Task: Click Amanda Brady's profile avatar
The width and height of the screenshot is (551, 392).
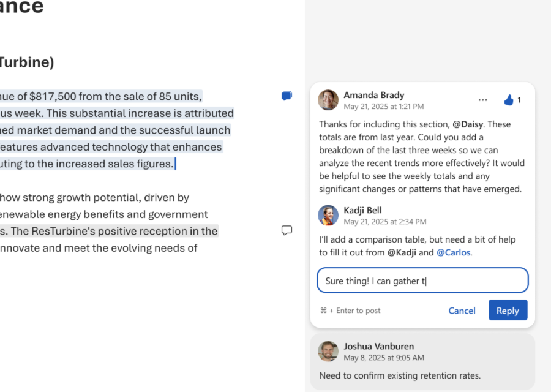Action: coord(328,100)
